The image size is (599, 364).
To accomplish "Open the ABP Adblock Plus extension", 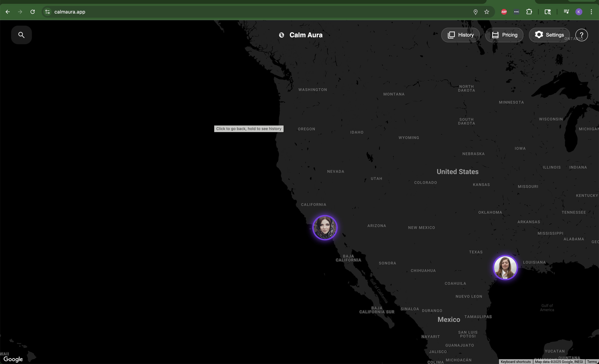I will click(x=504, y=12).
